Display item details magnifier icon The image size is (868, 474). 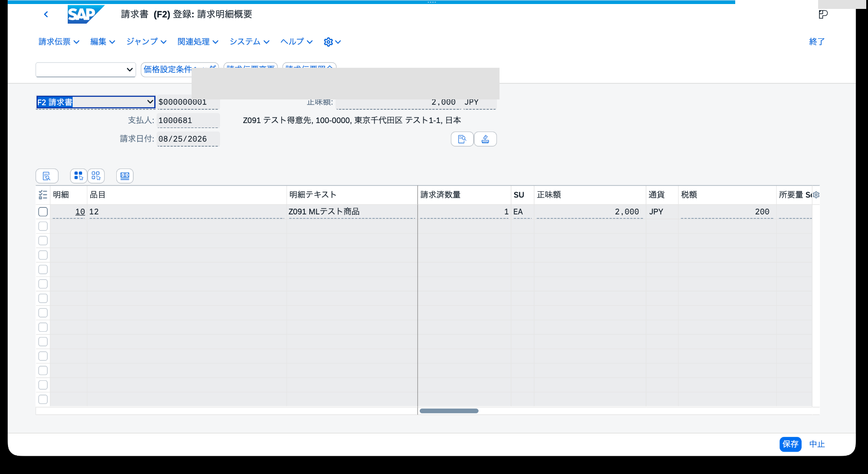point(47,176)
